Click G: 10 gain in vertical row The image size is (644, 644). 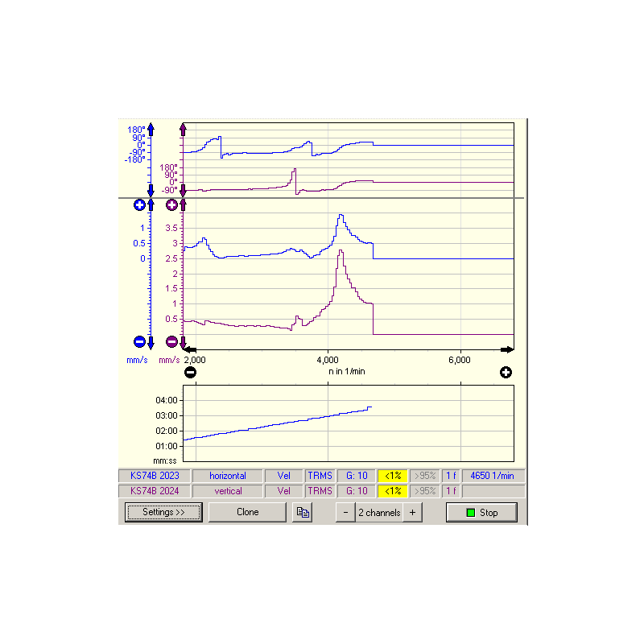[x=357, y=491]
